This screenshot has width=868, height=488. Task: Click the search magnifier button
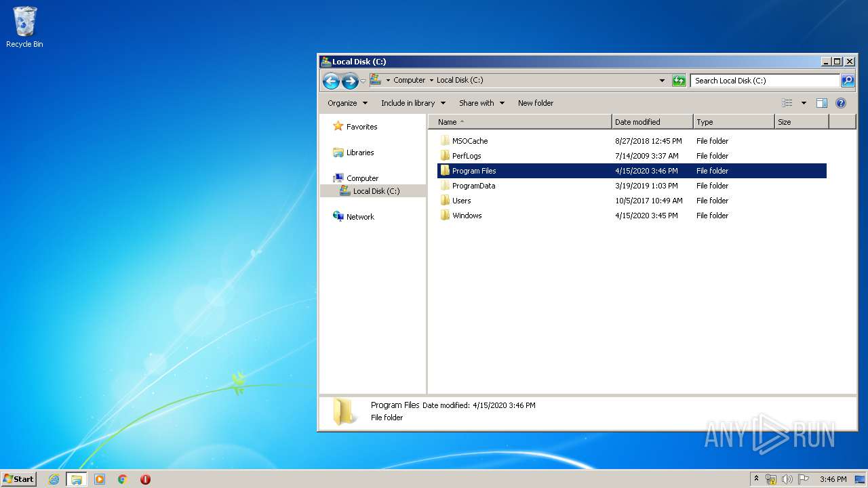pyautogui.click(x=848, y=81)
